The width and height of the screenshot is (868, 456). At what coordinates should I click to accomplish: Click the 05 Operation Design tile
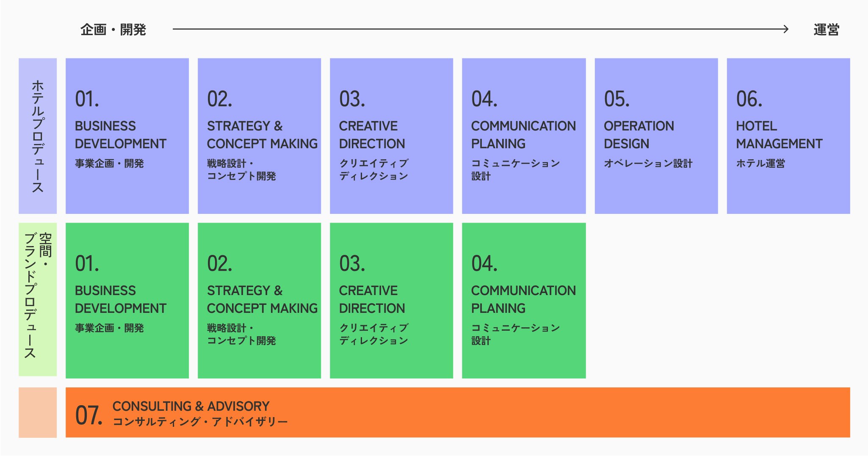[656, 135]
